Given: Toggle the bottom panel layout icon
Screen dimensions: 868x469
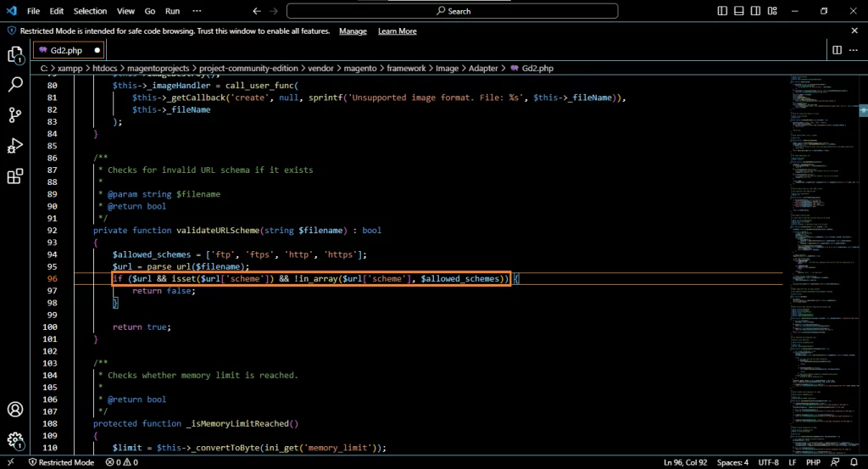Looking at the screenshot, I should [739, 11].
